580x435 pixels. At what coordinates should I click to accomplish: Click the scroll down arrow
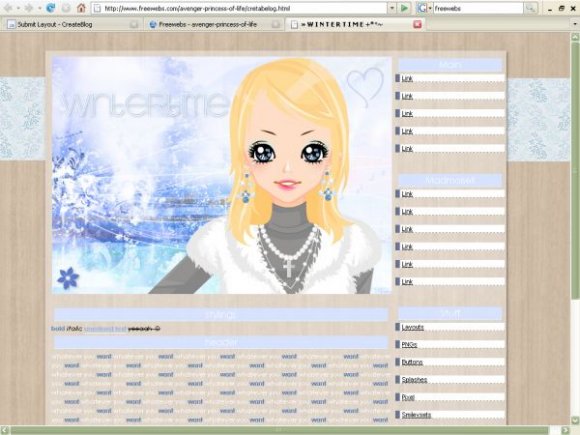point(575,421)
